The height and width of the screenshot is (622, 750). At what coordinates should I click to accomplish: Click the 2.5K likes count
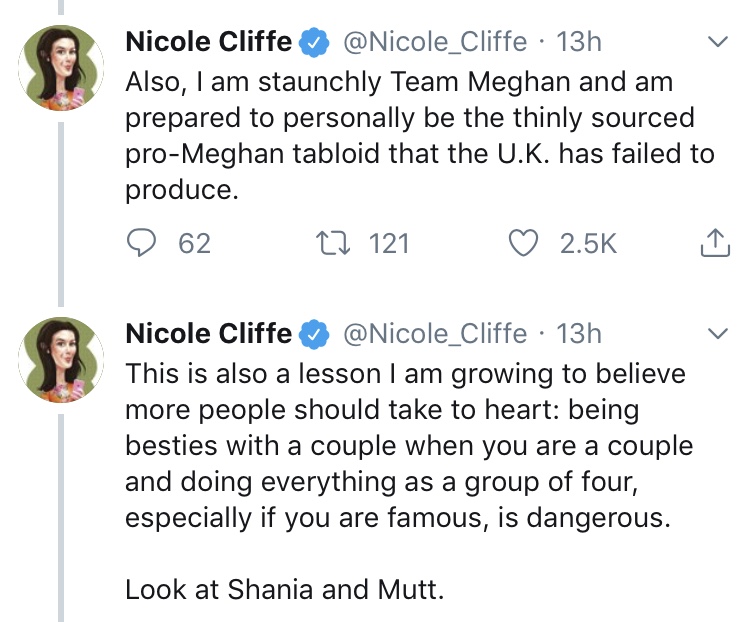pyautogui.click(x=588, y=243)
